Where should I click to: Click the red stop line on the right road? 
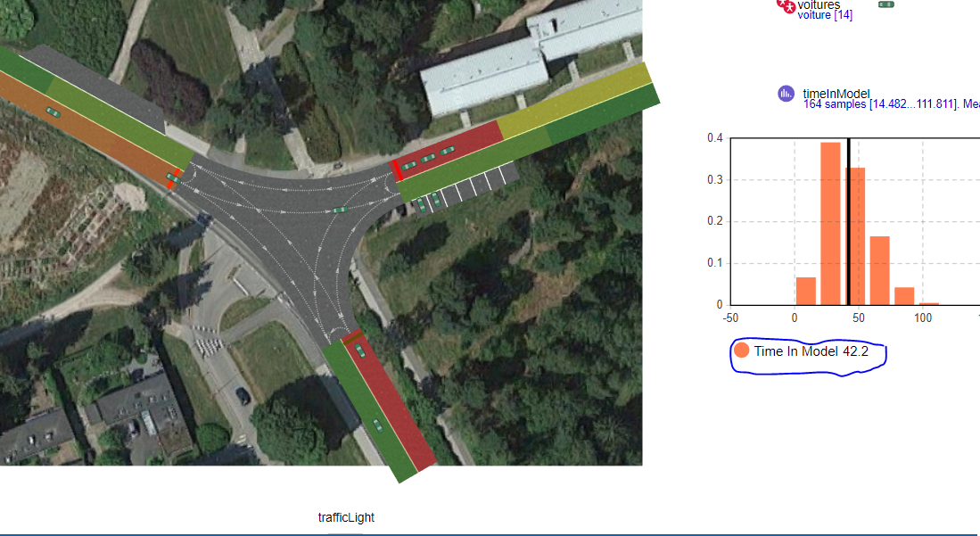[396, 170]
